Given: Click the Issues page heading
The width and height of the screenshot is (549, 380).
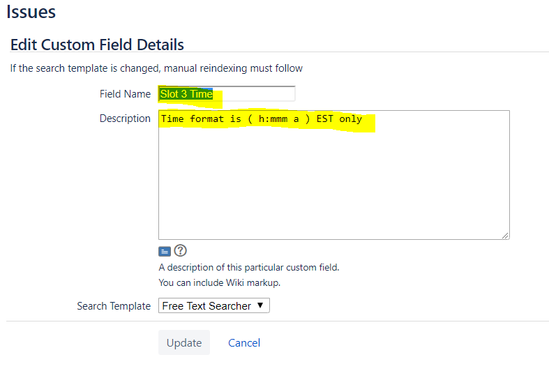Looking at the screenshot, I should tap(31, 12).
